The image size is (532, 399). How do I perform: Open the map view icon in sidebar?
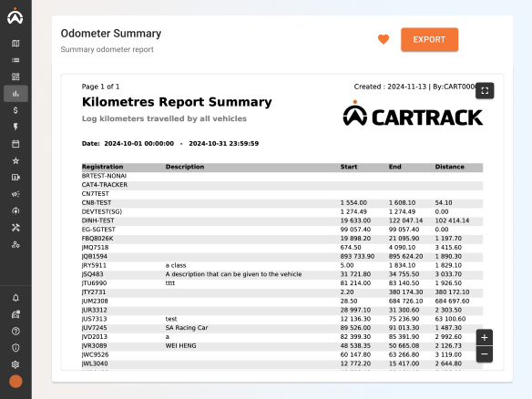(x=15, y=44)
